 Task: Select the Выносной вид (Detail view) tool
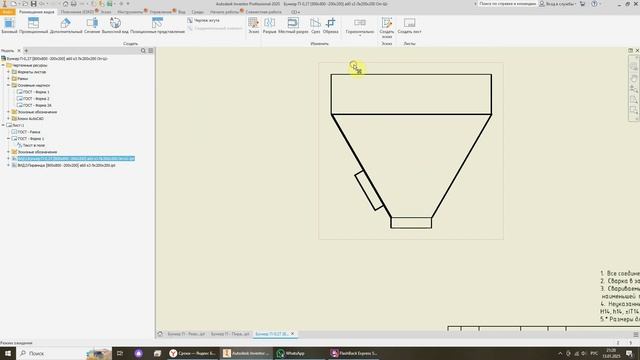click(x=115, y=25)
